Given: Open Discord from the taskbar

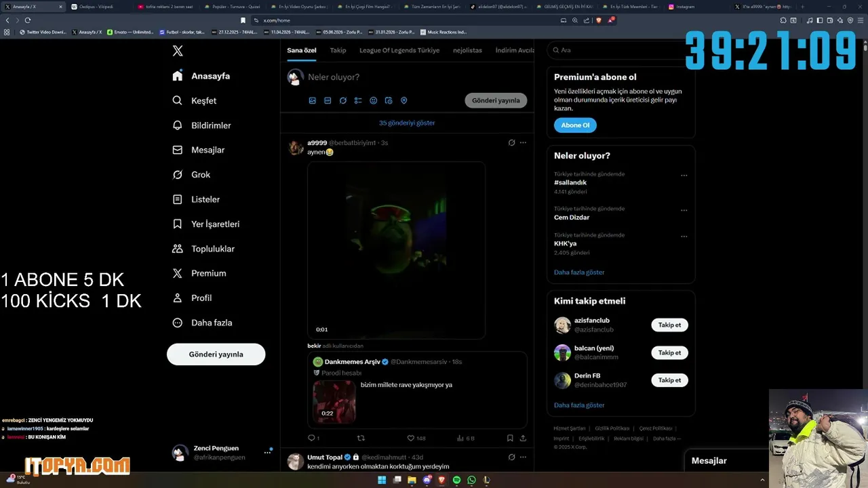Looking at the screenshot, I should tap(427, 480).
